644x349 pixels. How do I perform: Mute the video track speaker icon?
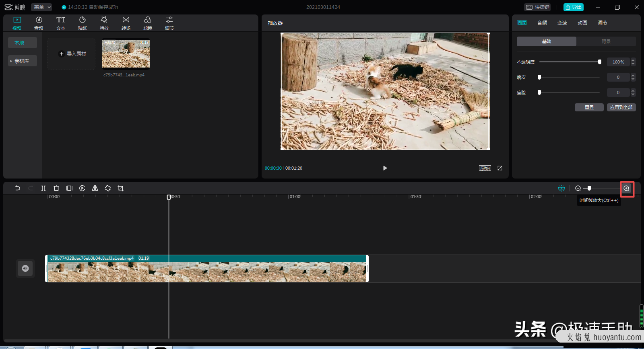[x=25, y=268]
